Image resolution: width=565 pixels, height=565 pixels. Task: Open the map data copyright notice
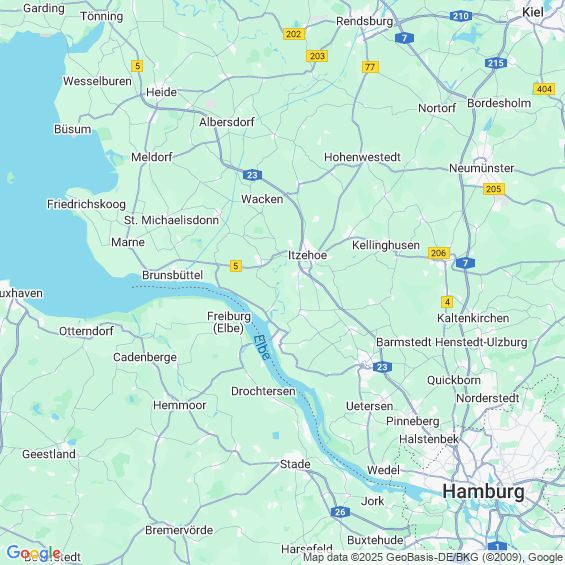(x=433, y=557)
